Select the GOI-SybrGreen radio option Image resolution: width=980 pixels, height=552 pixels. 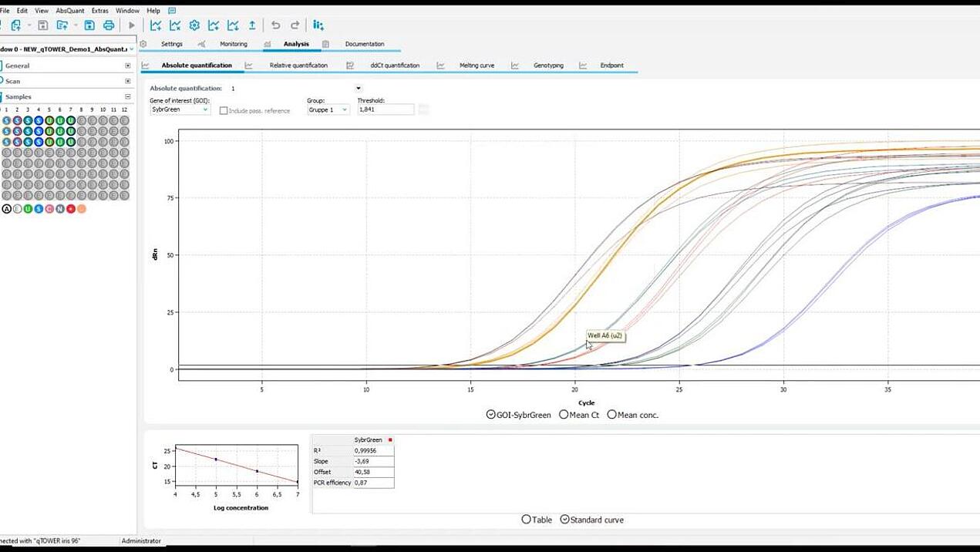point(490,415)
